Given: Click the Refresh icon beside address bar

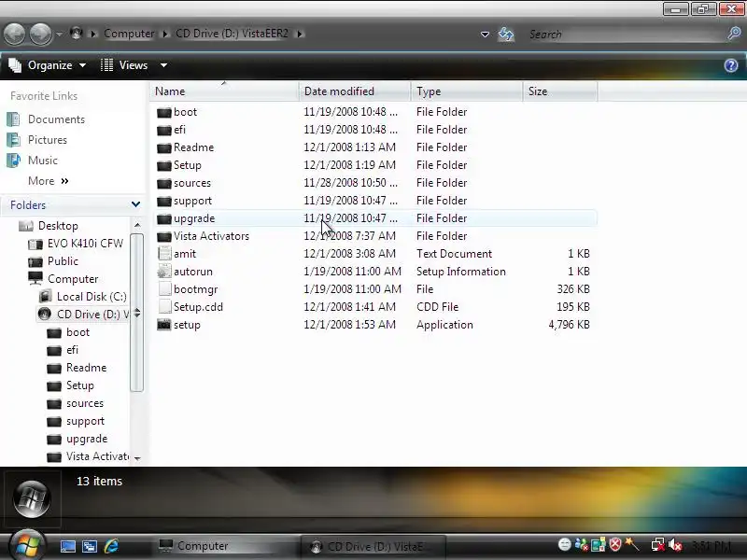Looking at the screenshot, I should tap(506, 35).
